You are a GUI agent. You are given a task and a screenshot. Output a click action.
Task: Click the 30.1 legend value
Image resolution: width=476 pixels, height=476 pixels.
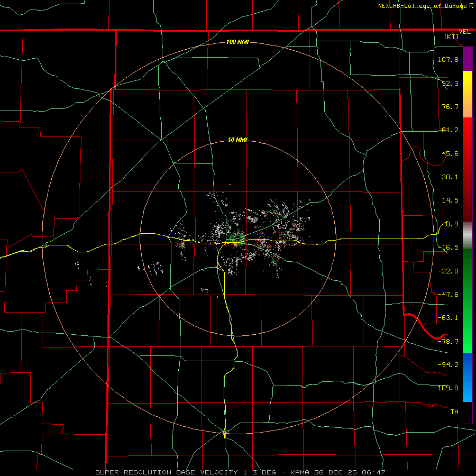[x=450, y=177]
